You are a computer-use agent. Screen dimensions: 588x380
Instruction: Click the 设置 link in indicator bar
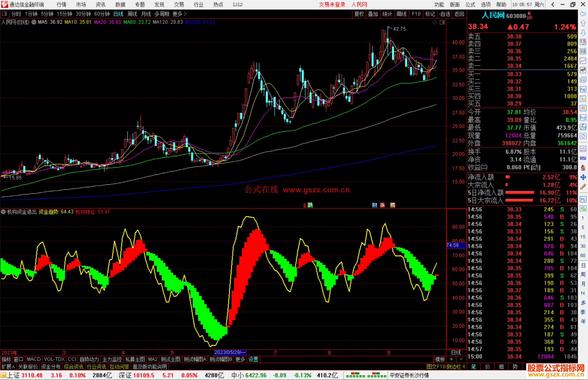(x=253, y=359)
